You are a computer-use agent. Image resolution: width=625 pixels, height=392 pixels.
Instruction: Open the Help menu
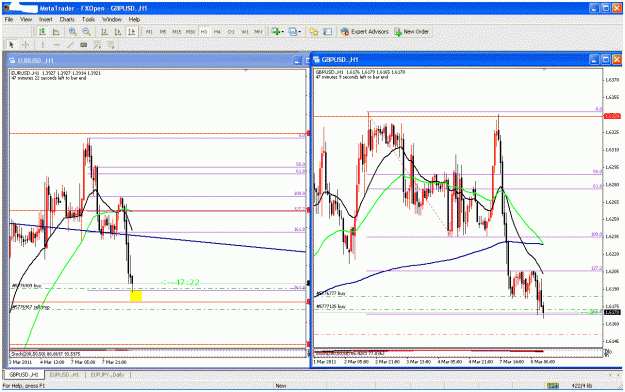pyautogui.click(x=134, y=19)
